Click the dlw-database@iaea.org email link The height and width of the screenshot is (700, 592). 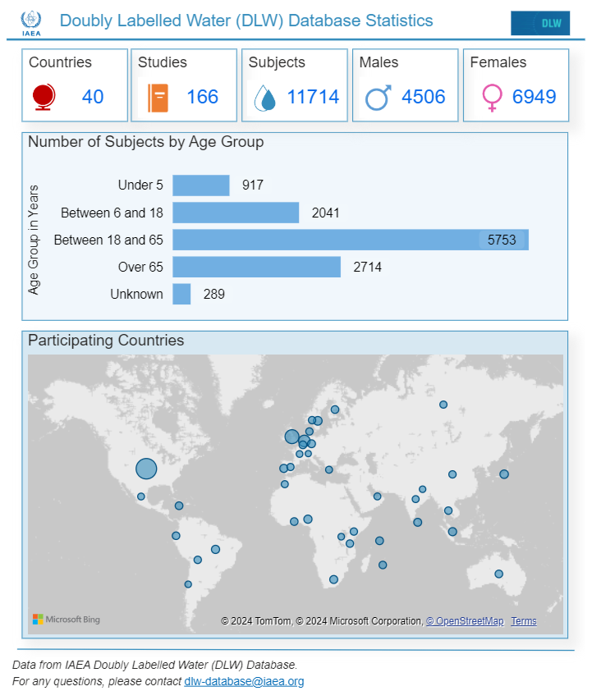(244, 681)
